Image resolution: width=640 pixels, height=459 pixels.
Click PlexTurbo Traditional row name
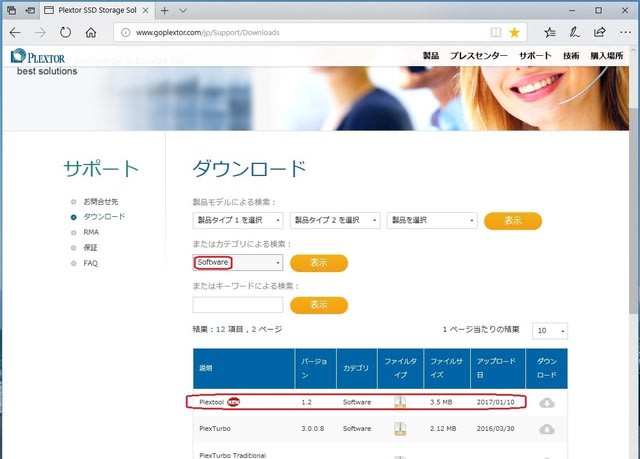232,455
